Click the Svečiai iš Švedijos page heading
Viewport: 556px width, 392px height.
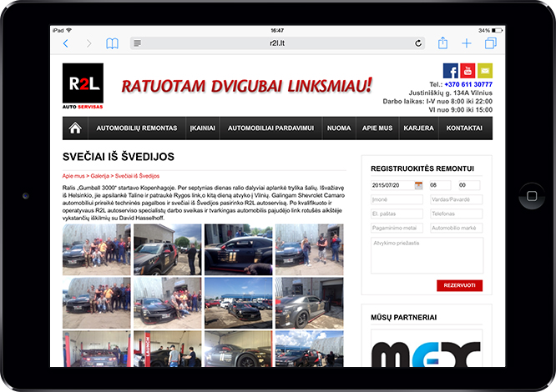point(119,157)
